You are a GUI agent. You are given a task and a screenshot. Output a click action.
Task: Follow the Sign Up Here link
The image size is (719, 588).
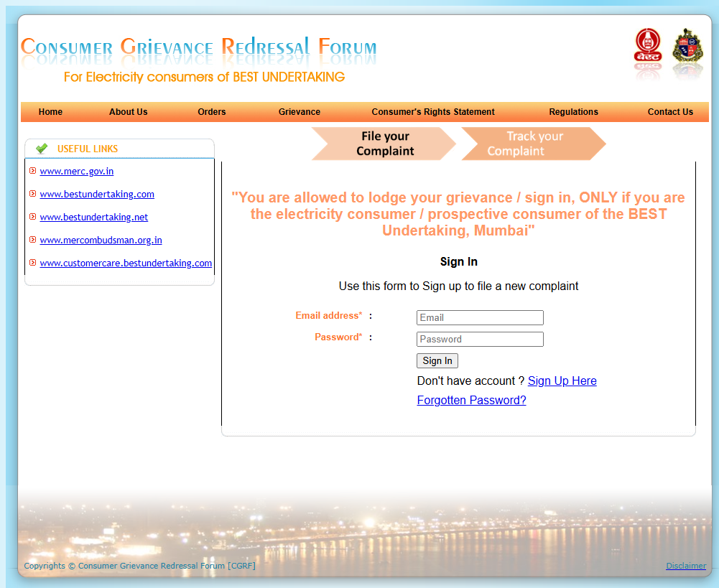point(562,381)
